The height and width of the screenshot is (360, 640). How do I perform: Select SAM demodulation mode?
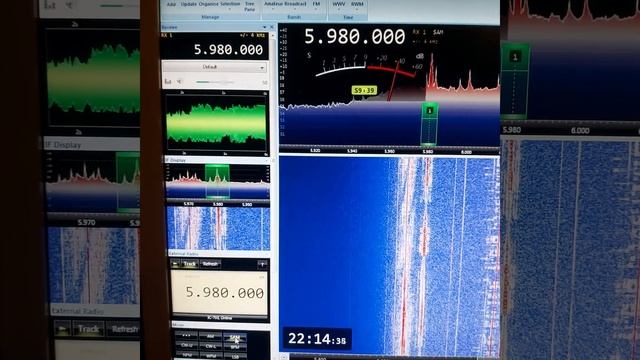[x=235, y=337]
